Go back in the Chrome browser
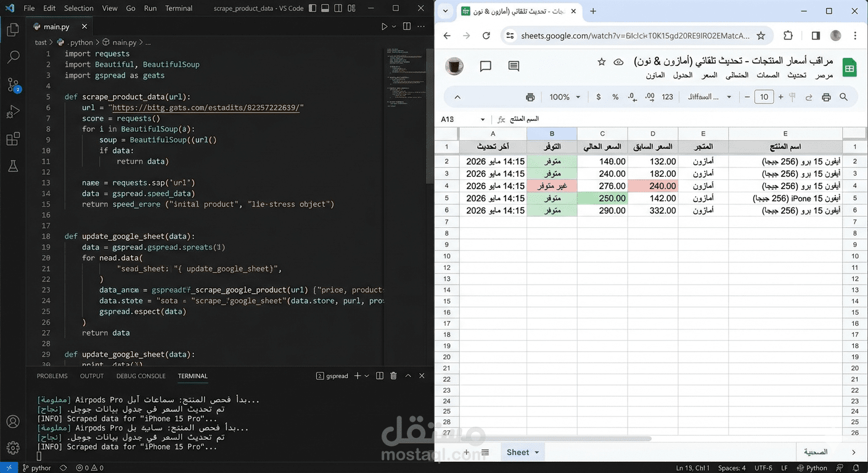The height and width of the screenshot is (473, 868). [x=448, y=36]
